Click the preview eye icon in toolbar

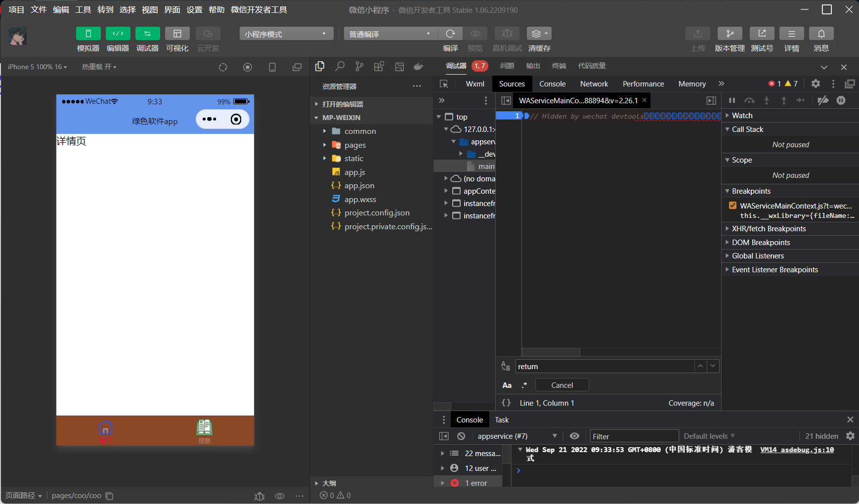[x=475, y=34]
